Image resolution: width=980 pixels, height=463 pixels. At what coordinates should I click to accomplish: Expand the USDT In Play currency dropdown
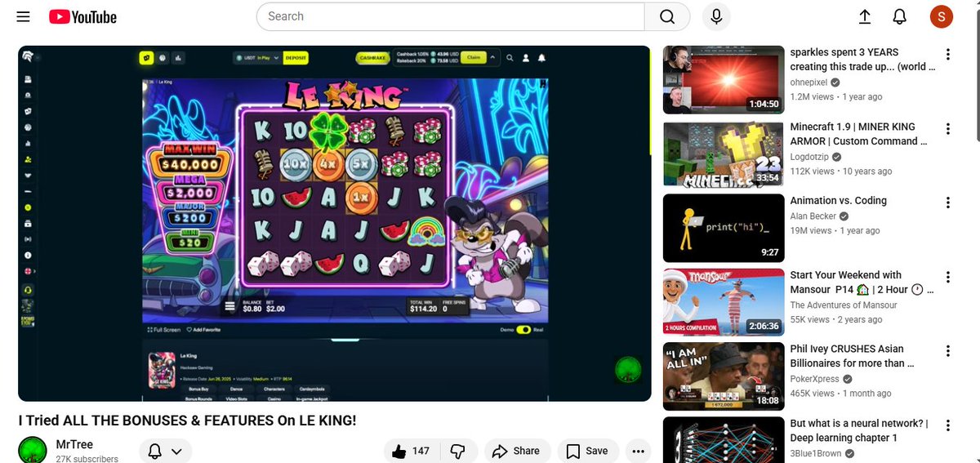coord(257,58)
